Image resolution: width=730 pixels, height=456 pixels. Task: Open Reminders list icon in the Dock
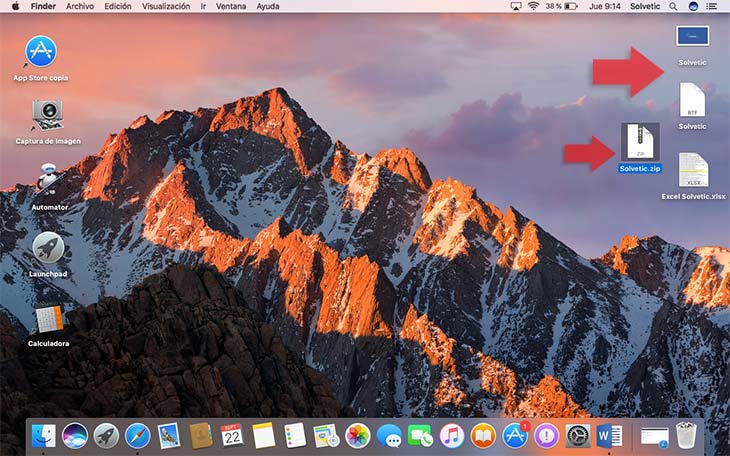295,436
